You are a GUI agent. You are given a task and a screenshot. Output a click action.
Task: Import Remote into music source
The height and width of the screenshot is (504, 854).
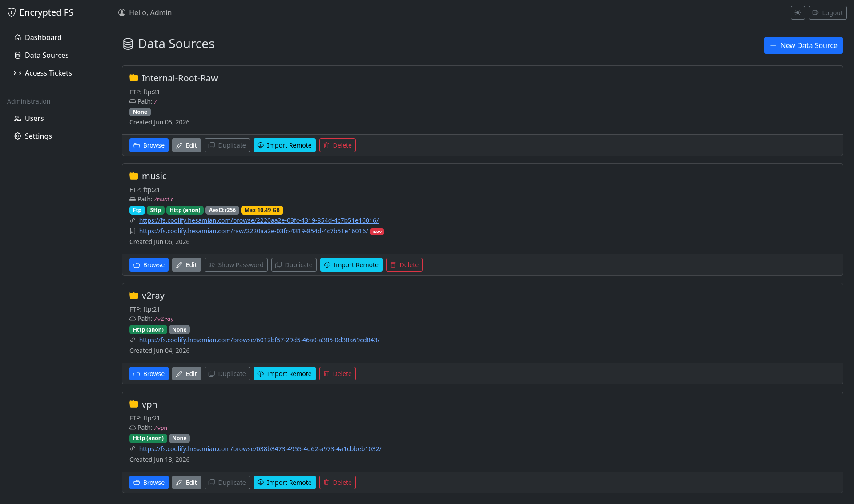[351, 265]
